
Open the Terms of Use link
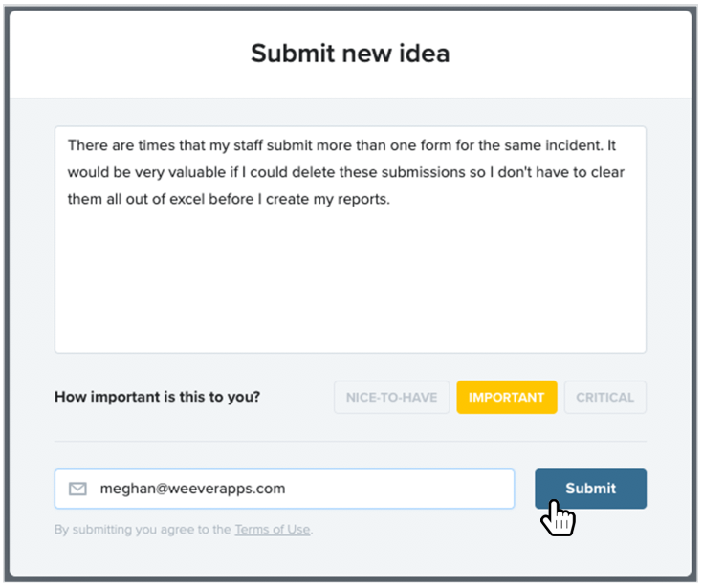tap(273, 530)
